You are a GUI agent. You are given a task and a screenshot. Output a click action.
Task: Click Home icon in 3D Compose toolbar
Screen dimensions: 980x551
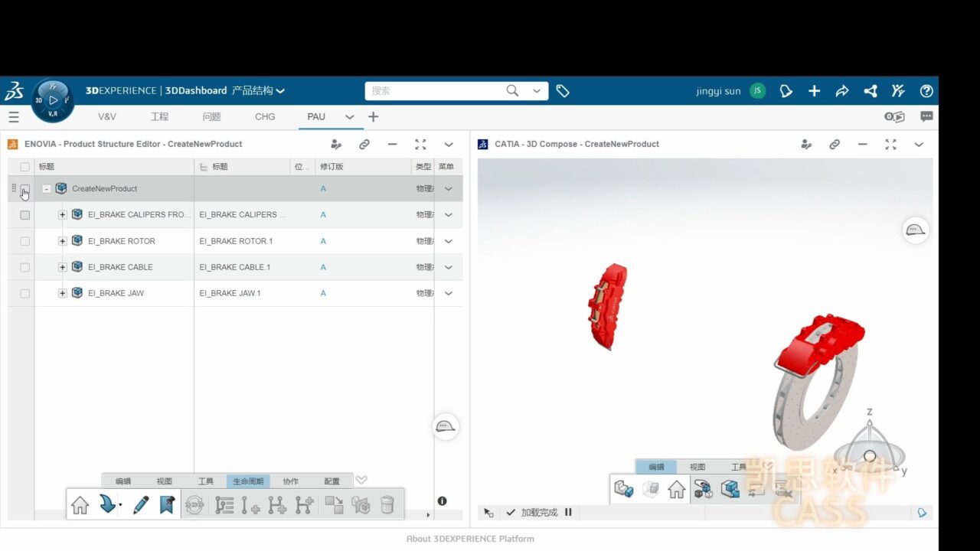676,489
